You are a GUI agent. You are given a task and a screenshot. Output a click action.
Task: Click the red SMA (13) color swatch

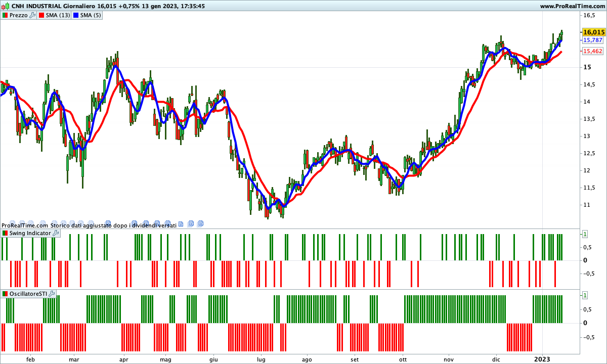(x=41, y=15)
